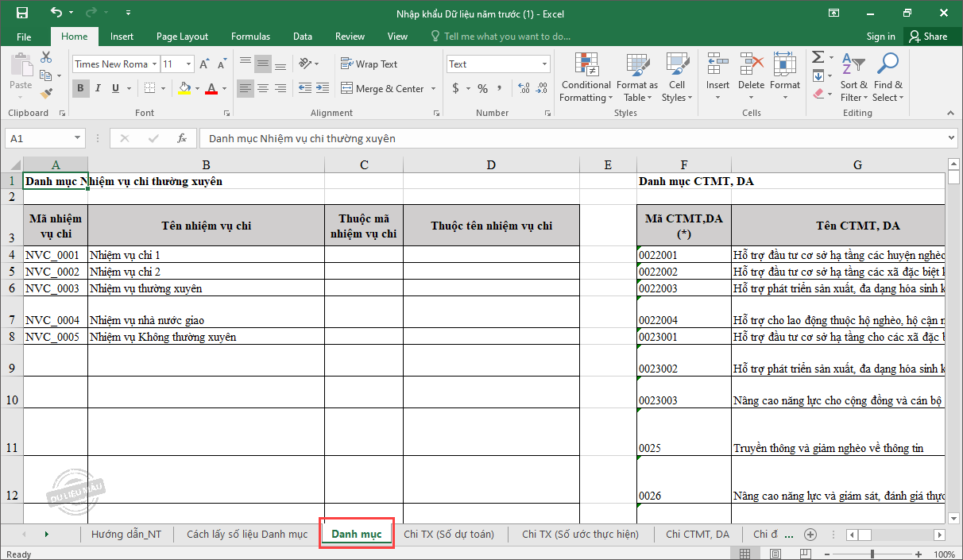This screenshot has height=560, width=963.
Task: Click Sign in link
Action: 880,37
